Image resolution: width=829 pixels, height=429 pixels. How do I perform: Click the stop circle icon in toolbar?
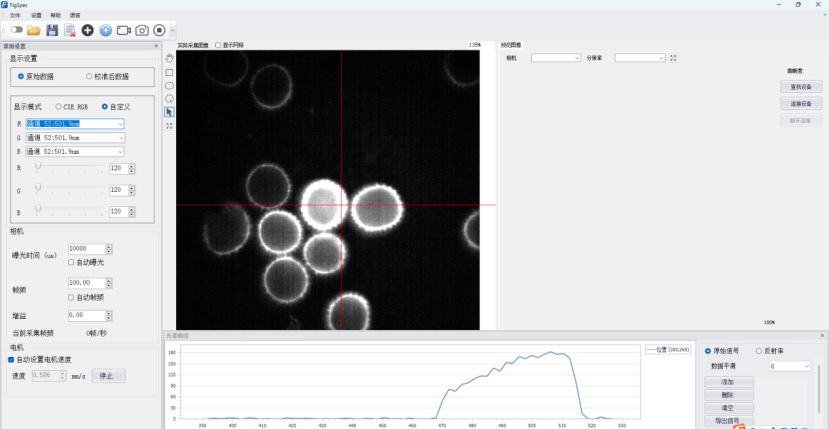coord(159,31)
